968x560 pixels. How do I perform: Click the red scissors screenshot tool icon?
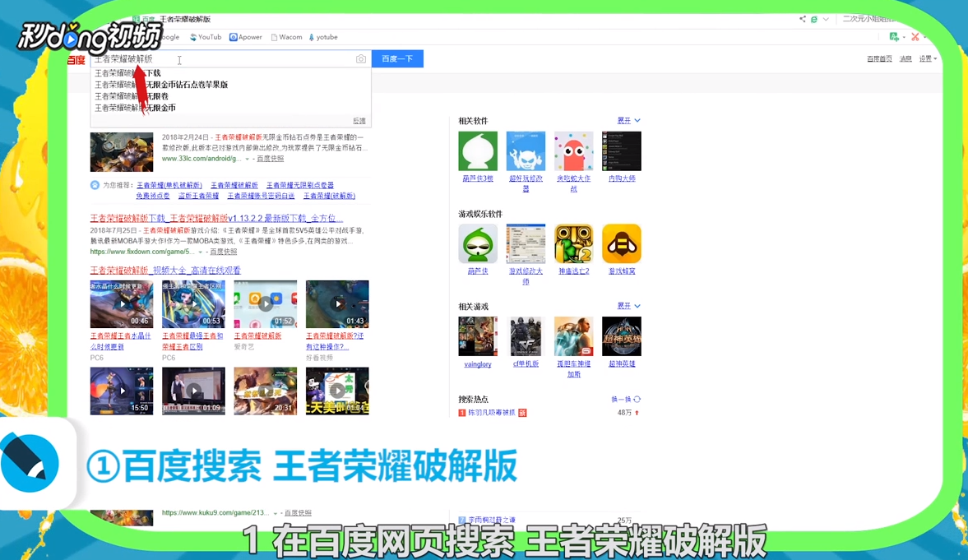915,37
